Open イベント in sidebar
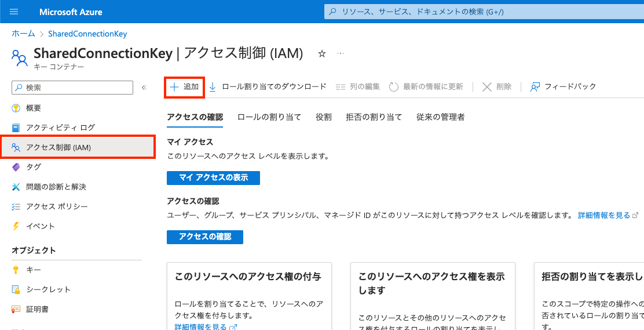 click(x=41, y=226)
